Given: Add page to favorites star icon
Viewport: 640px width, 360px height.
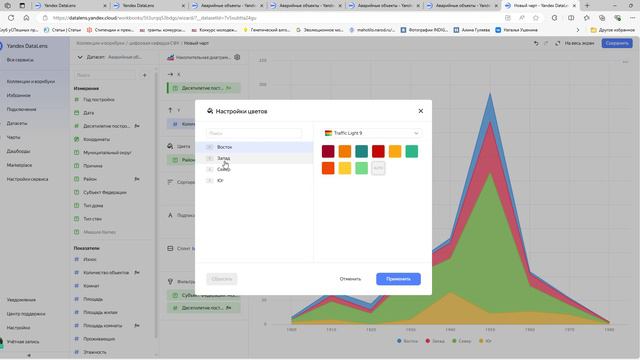Looking at the screenshot, I should (536, 18).
